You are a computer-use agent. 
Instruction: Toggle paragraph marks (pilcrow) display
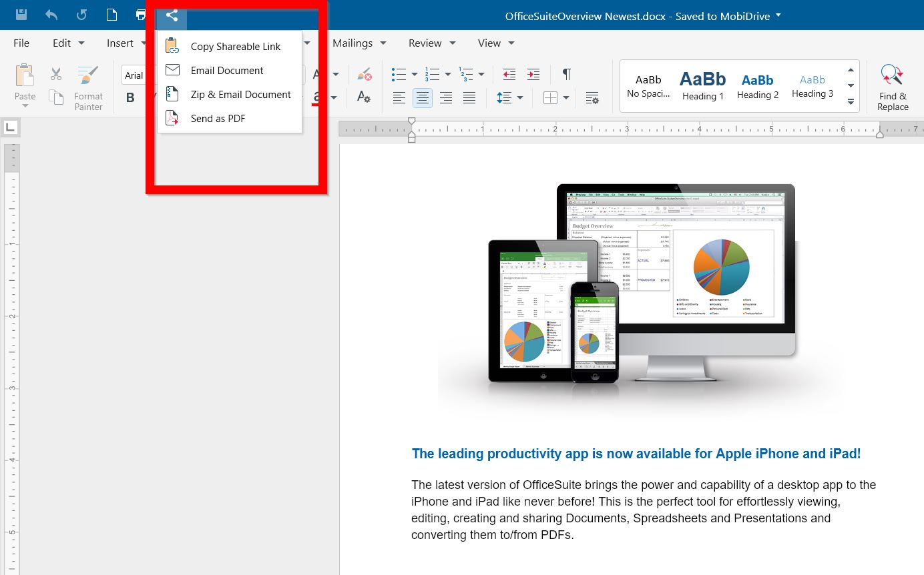(x=566, y=74)
